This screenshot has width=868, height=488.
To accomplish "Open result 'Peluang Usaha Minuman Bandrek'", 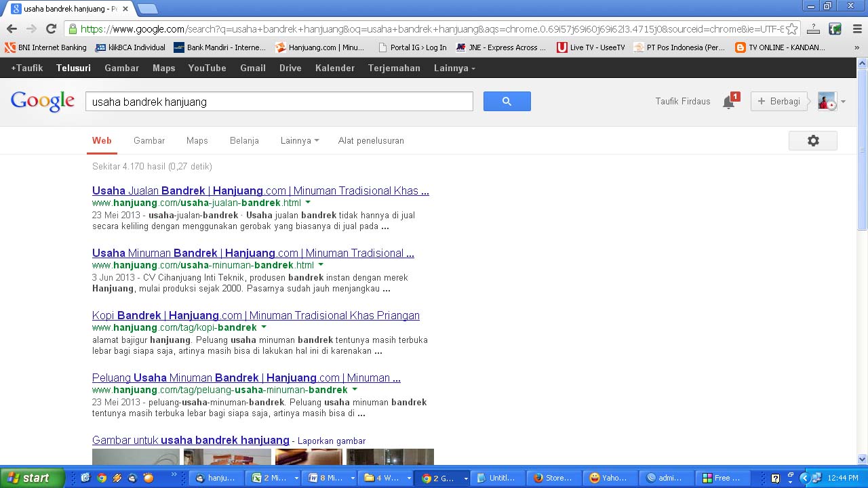I will (246, 378).
